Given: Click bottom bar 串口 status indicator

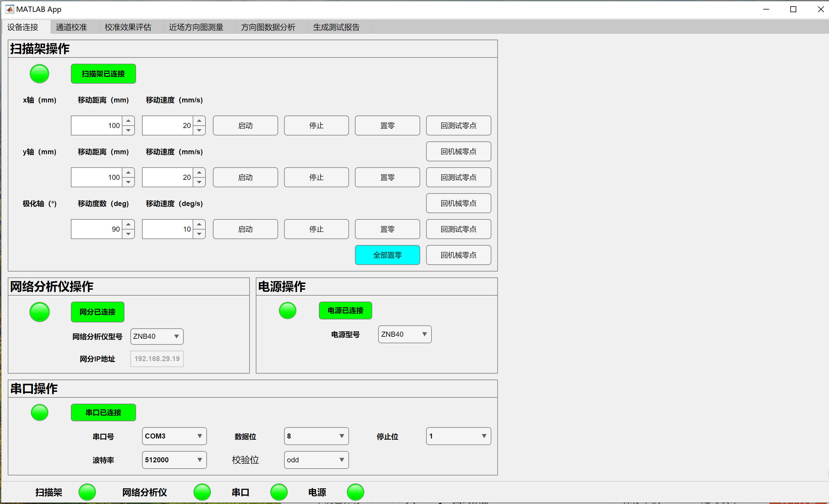Looking at the screenshot, I should (279, 492).
